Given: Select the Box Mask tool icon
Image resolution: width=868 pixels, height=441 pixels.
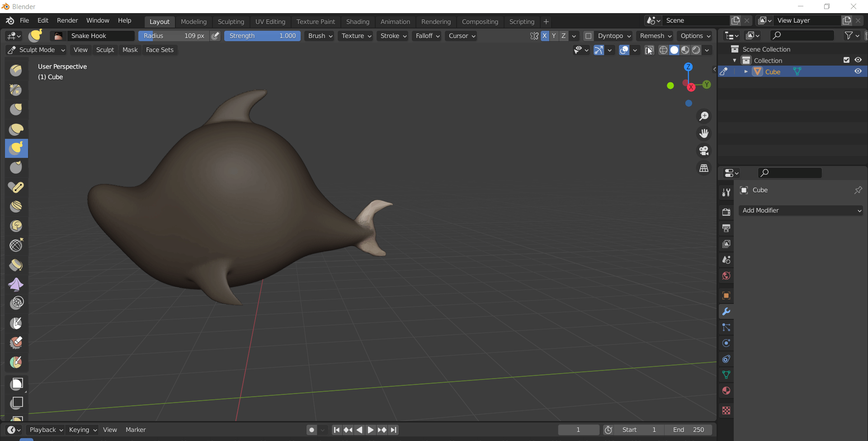Looking at the screenshot, I should coord(17,384).
